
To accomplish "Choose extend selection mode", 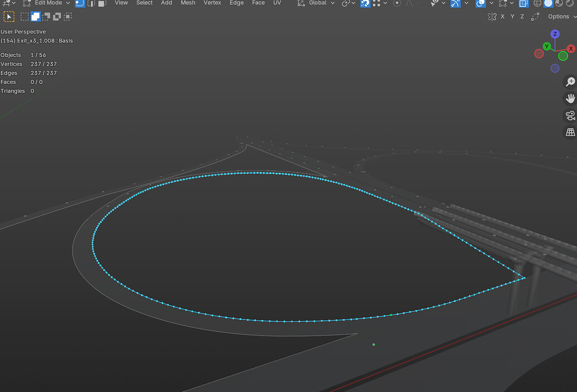I will 35,17.
